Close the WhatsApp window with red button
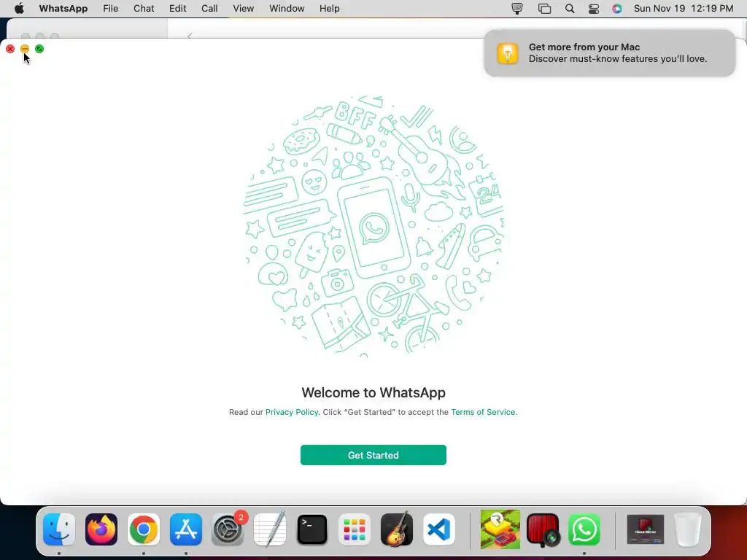747x560 pixels. (x=10, y=49)
